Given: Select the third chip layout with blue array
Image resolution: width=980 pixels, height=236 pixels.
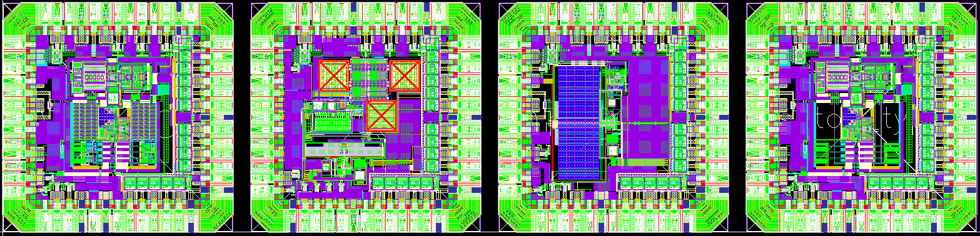Looking at the screenshot, I should coord(614,117).
